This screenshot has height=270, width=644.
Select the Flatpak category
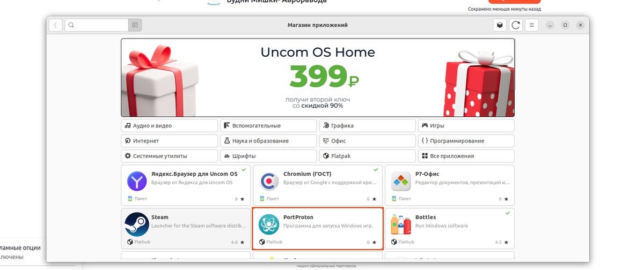[x=367, y=156]
